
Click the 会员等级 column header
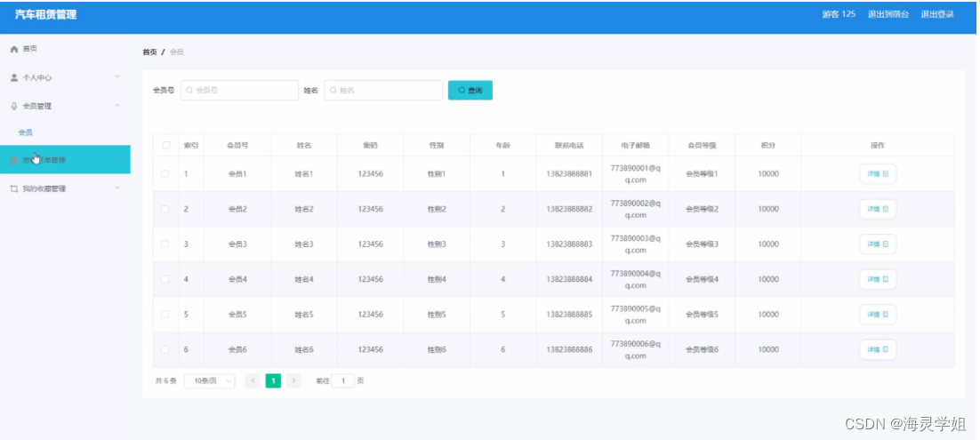(702, 145)
